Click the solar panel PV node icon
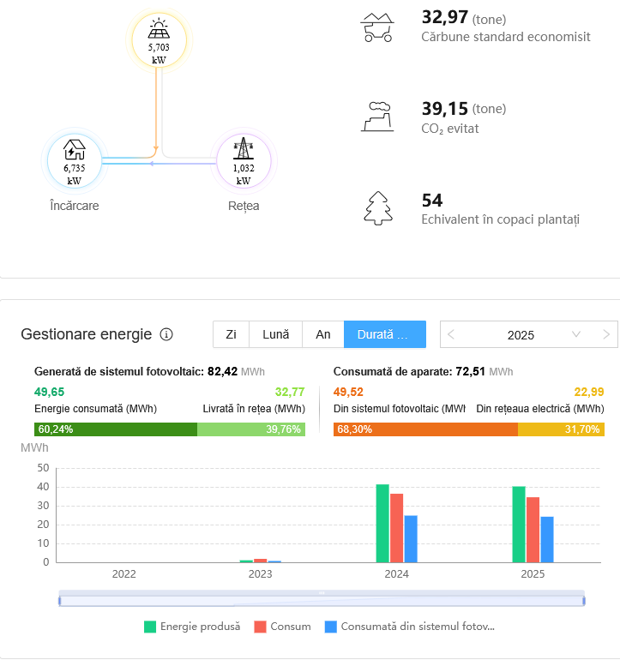Image resolution: width=620 pixels, height=672 pixels. 159,27
